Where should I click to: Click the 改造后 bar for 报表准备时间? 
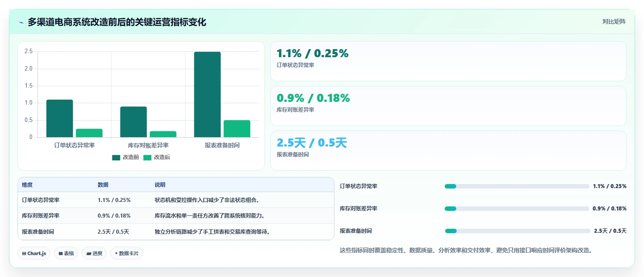click(x=237, y=129)
